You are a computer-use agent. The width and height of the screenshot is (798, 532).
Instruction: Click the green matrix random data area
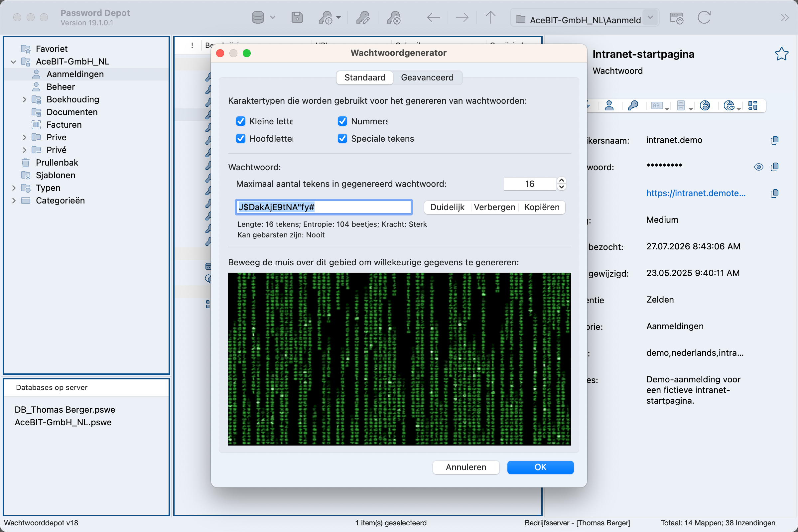(x=399, y=359)
